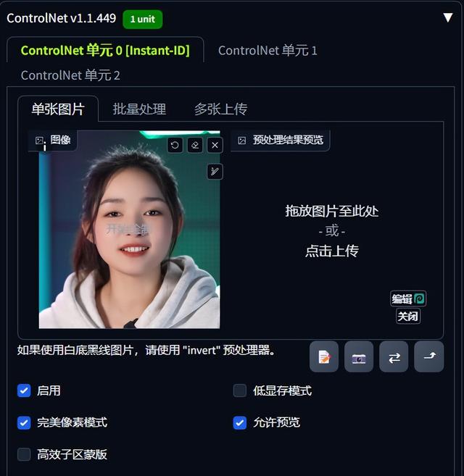Click the new canvas document icon button
Image resolution: width=464 pixels, height=476 pixels.
point(324,356)
